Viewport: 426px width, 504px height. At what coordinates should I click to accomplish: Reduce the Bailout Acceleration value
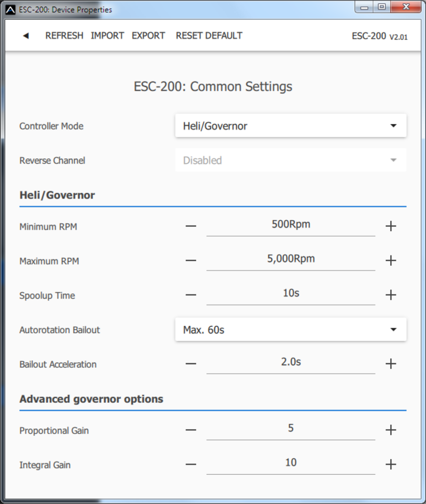191,364
